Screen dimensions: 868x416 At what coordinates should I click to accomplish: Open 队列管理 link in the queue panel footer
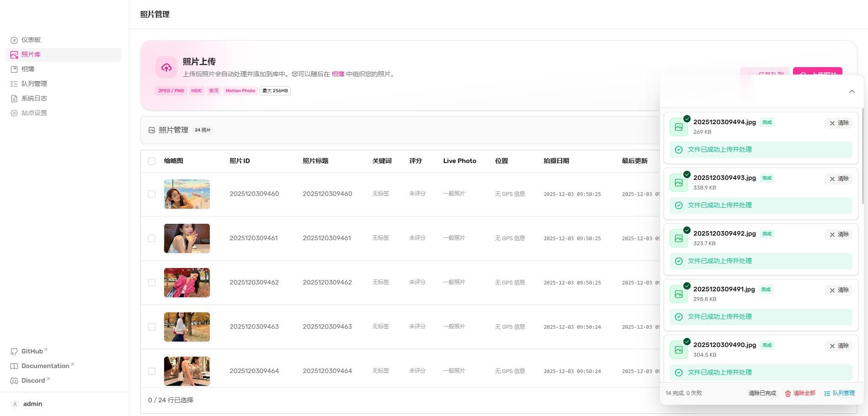click(x=839, y=393)
